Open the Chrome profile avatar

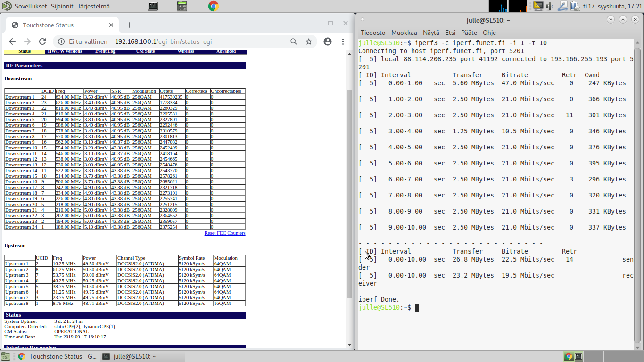(x=328, y=41)
